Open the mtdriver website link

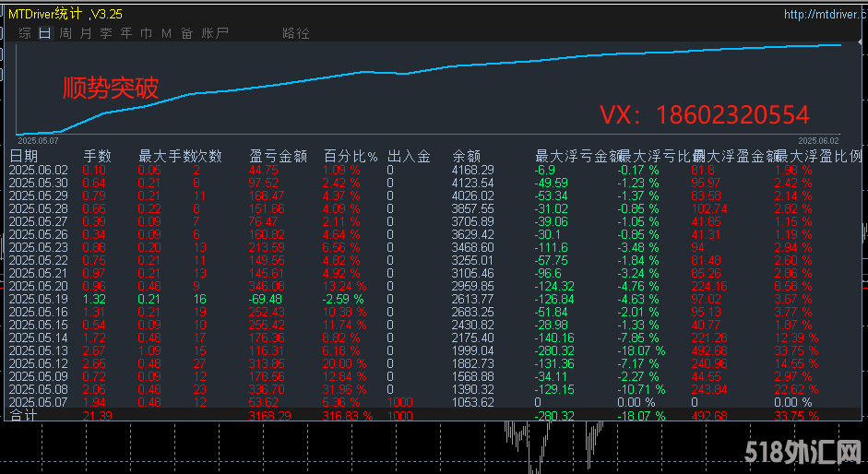coord(826,15)
